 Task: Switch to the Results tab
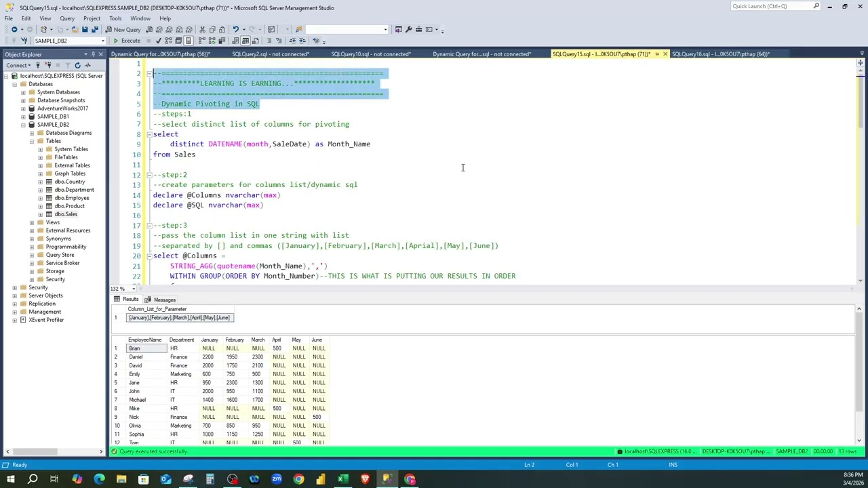(127, 300)
